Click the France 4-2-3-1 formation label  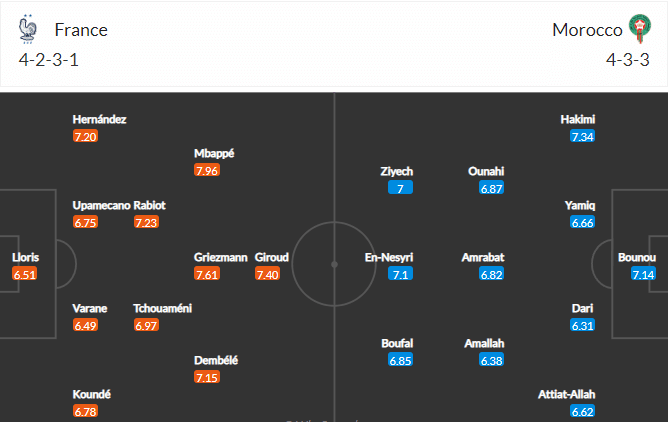point(49,60)
